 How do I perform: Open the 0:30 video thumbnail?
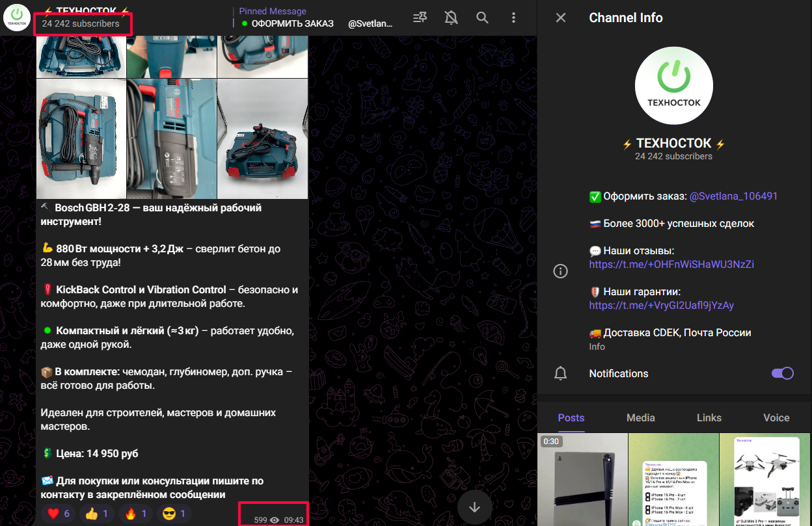[582, 479]
